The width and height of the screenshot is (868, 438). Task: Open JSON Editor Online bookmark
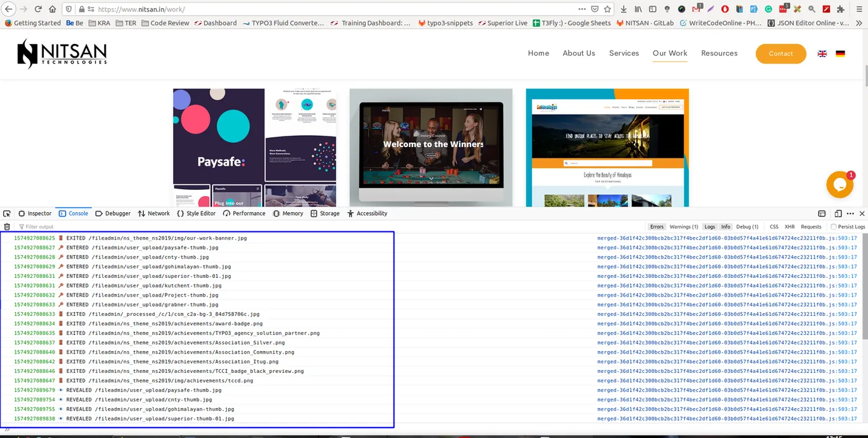[808, 23]
